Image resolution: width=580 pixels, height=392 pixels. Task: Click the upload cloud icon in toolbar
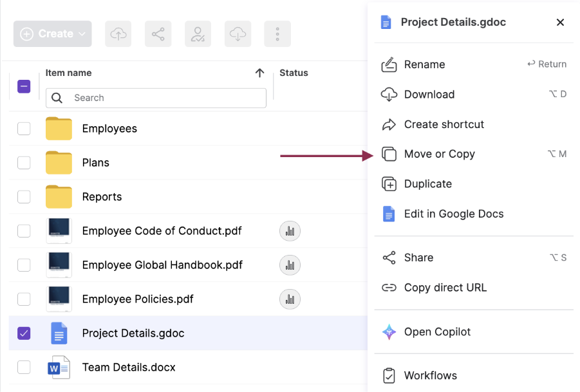(x=118, y=34)
